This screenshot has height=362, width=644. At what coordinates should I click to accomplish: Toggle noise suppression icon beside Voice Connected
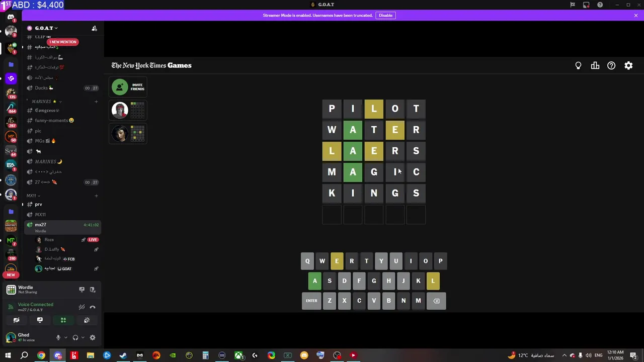tap(82, 307)
